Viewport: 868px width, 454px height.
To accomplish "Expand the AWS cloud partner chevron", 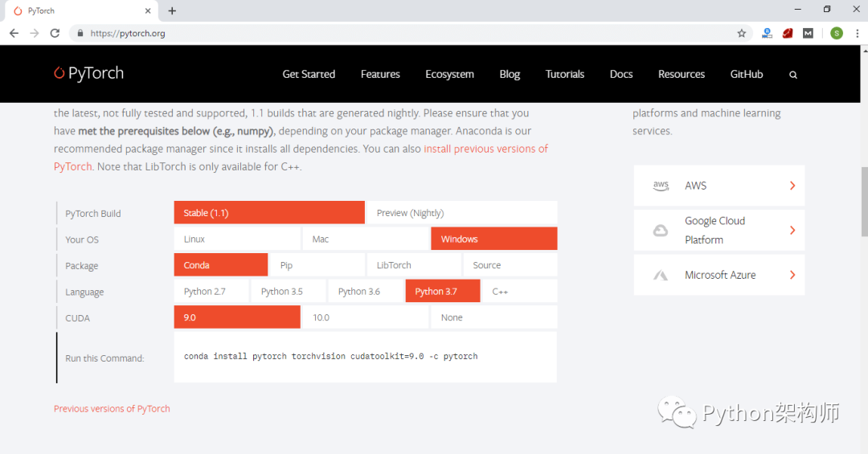I will coord(792,186).
